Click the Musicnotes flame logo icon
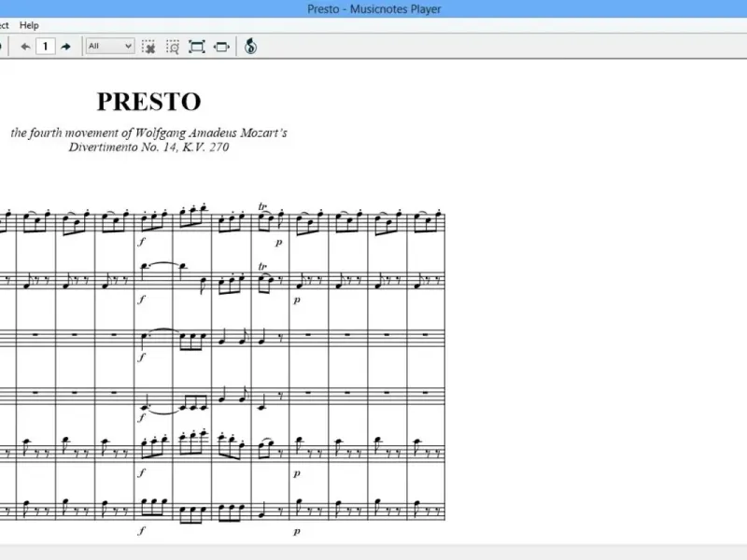 [250, 46]
